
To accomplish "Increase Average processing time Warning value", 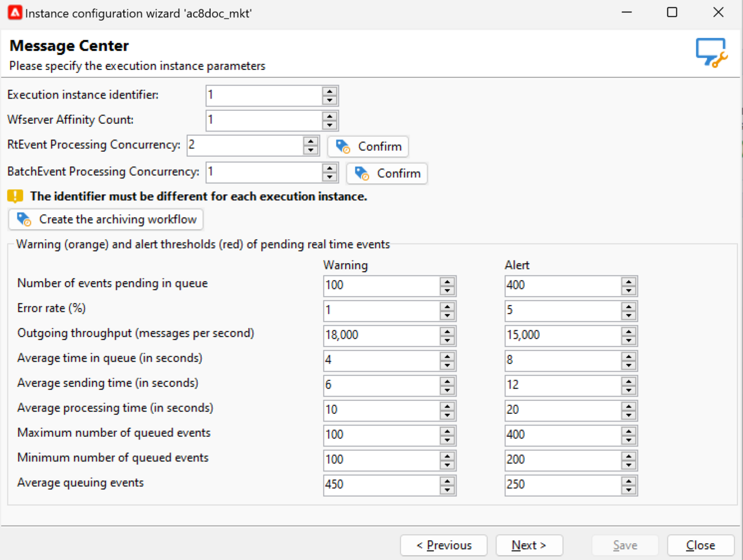I will pyautogui.click(x=447, y=406).
